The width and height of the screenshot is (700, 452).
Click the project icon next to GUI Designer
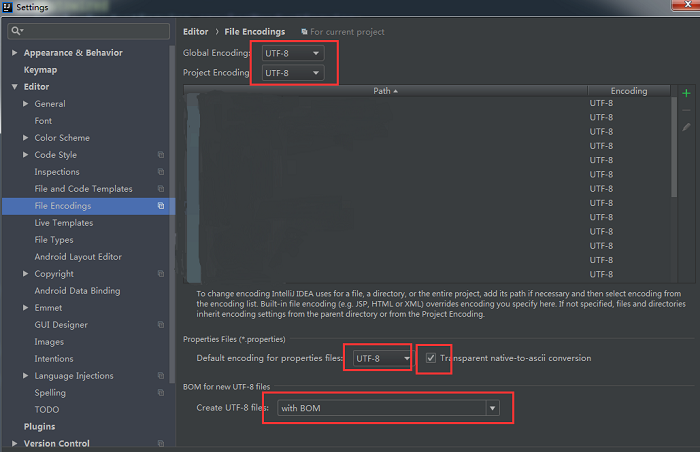tap(161, 324)
